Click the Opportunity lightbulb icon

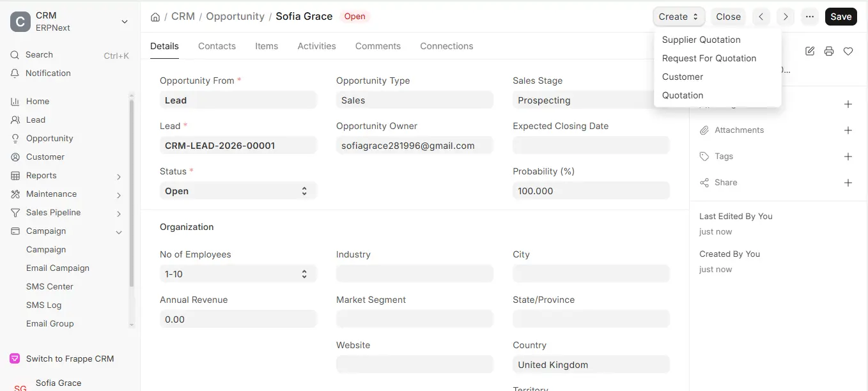point(15,139)
